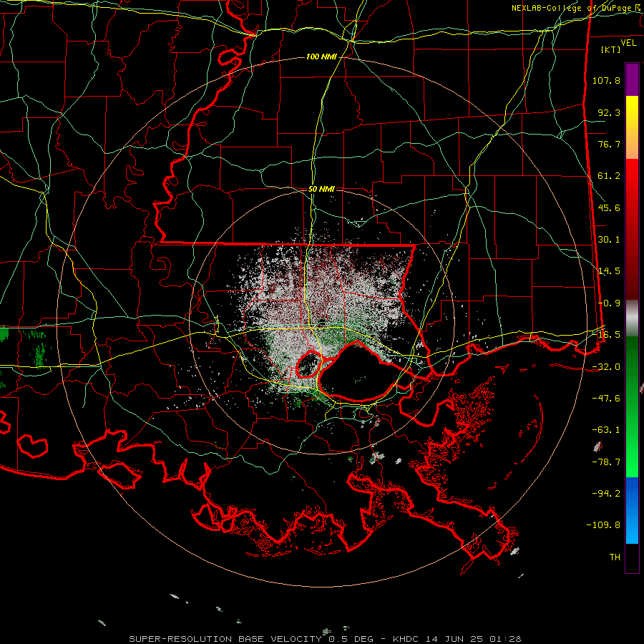Pick the gray near-zero segment of the scale
Screen dimensions: 644x644
[632, 318]
